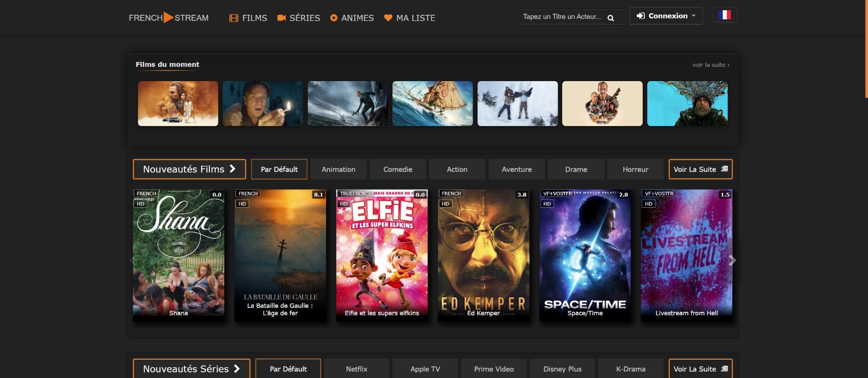Open the Space/Time movie poster
This screenshot has width=868, height=378.
tap(585, 256)
